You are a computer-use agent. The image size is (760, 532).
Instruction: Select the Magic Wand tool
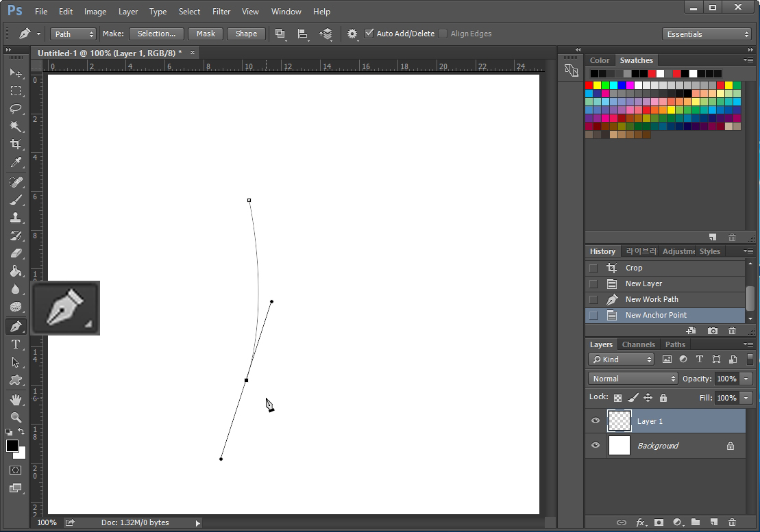point(16,127)
